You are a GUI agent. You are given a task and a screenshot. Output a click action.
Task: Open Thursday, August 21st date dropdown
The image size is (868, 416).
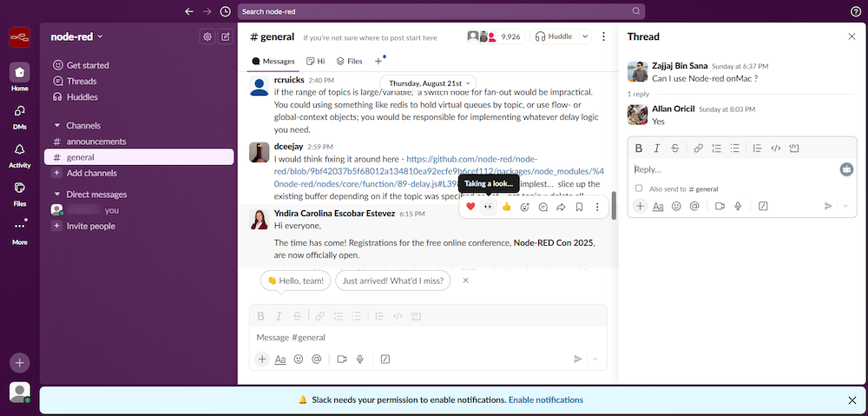pos(428,83)
